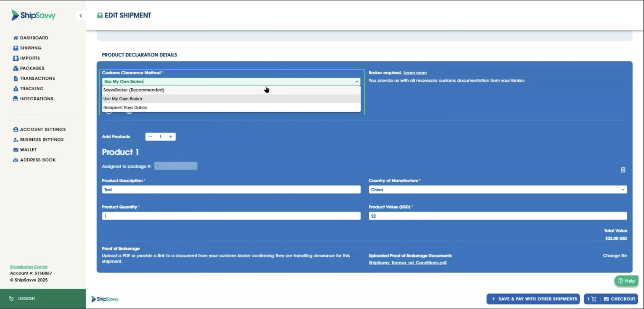The width and height of the screenshot is (644, 309).
Task: Click the Wallet card icon
Action: click(16, 150)
